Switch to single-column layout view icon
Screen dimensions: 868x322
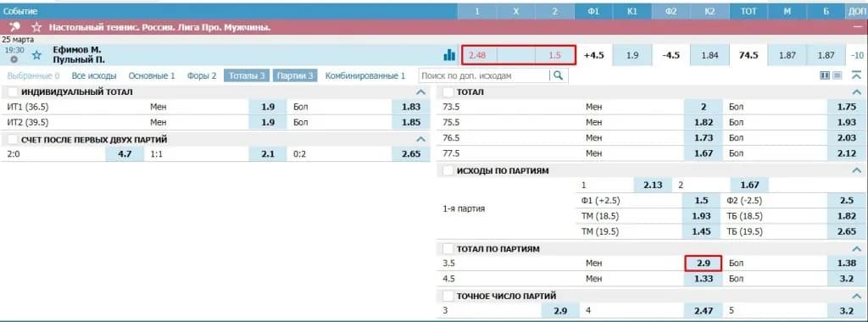point(837,75)
